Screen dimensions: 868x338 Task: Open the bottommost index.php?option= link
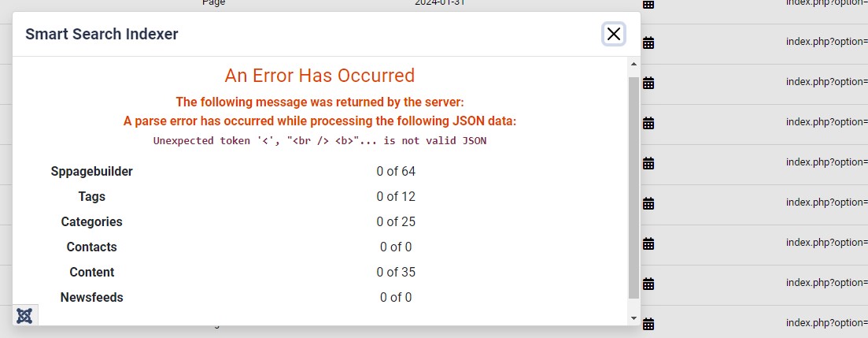(826, 323)
